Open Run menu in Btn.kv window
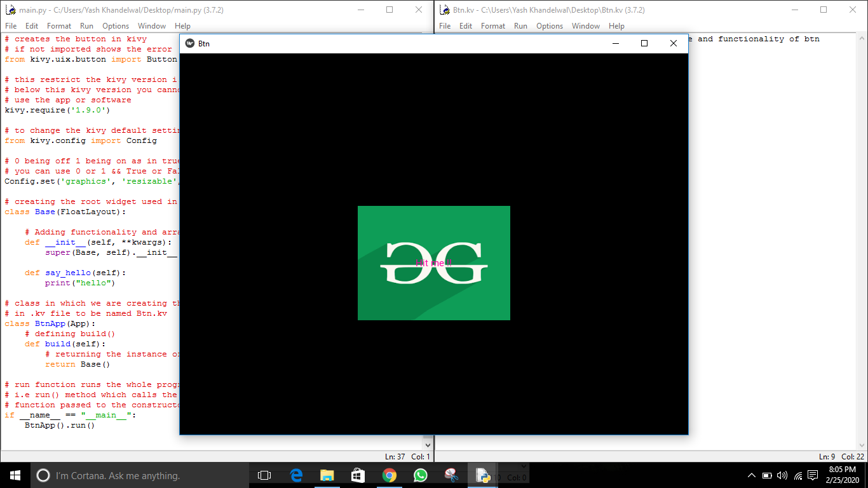Screen dimensions: 868x488 520,26
